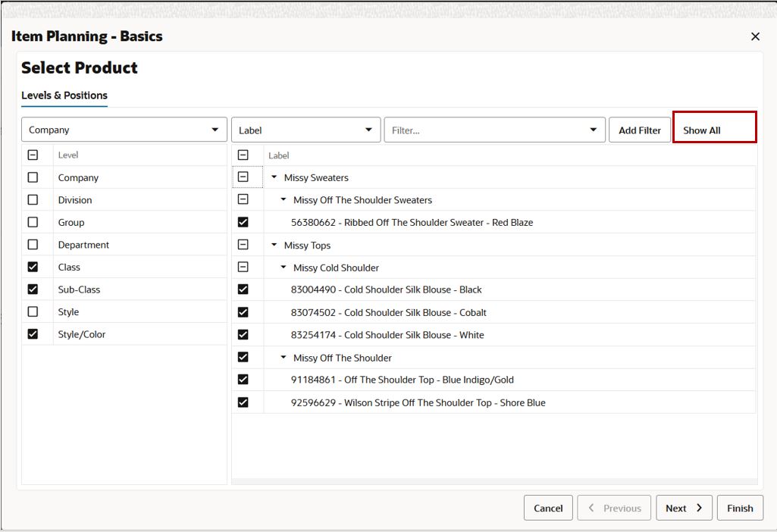Open the Filter combo box arrow
This screenshot has height=532, width=777.
click(x=593, y=130)
